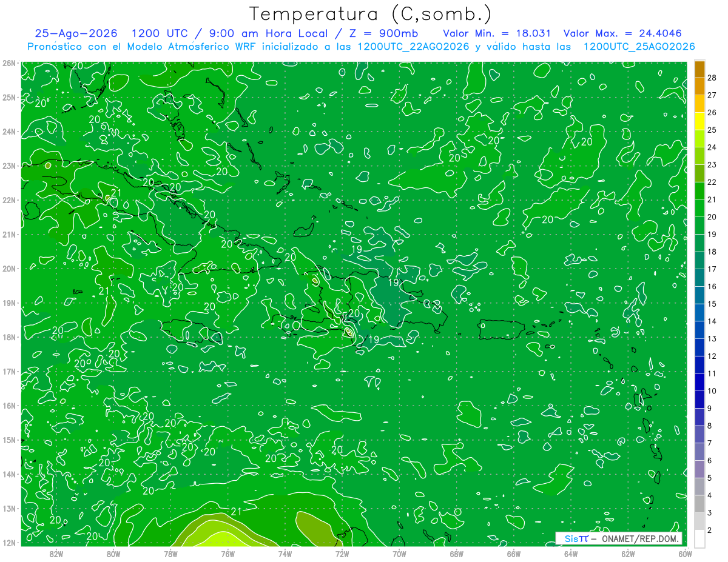The width and height of the screenshot is (728, 562).
Task: Click the "13N" latitude axis label
Action: pos(8,508)
